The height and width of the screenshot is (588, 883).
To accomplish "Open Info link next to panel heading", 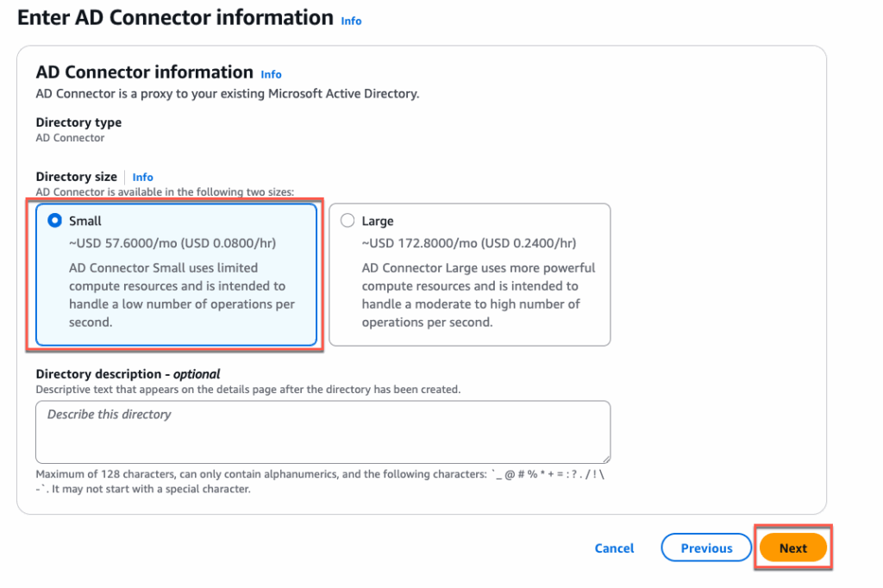I will pos(271,74).
